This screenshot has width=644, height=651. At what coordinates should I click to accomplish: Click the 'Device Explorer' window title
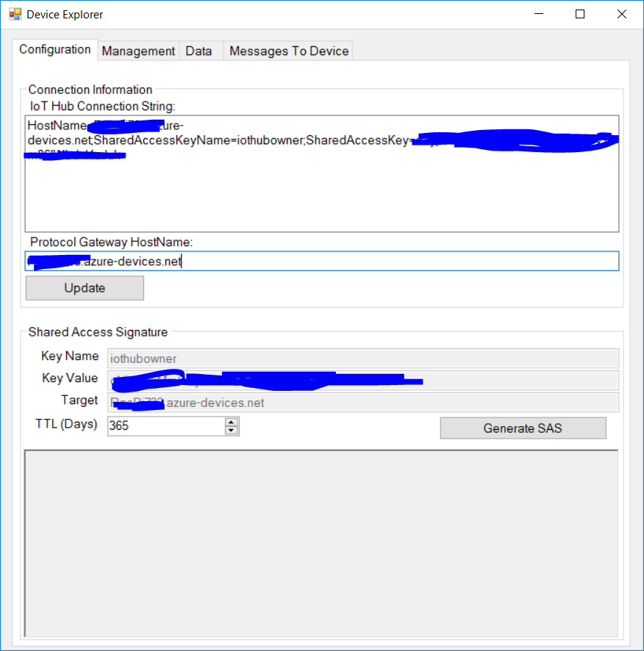click(x=65, y=15)
